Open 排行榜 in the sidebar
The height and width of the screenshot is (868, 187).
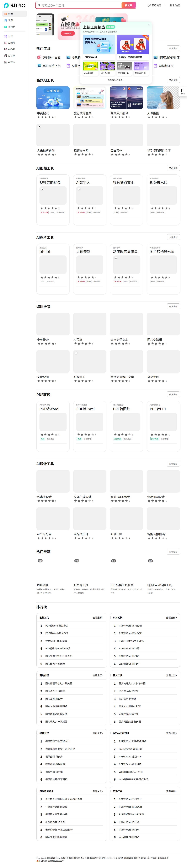pyautogui.click(x=11, y=27)
